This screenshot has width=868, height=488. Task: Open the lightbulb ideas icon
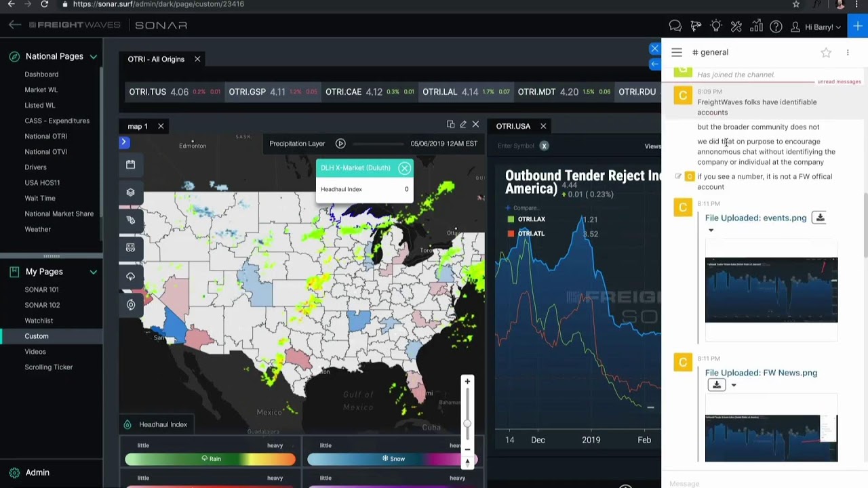[x=716, y=26]
